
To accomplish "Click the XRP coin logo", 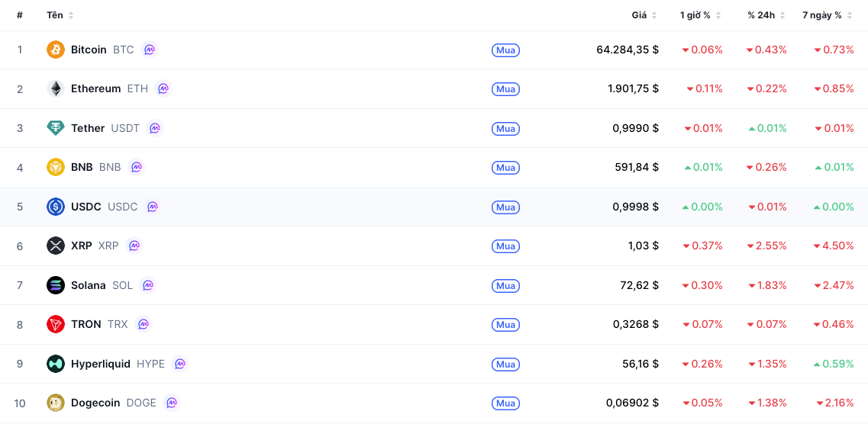I will click(56, 246).
